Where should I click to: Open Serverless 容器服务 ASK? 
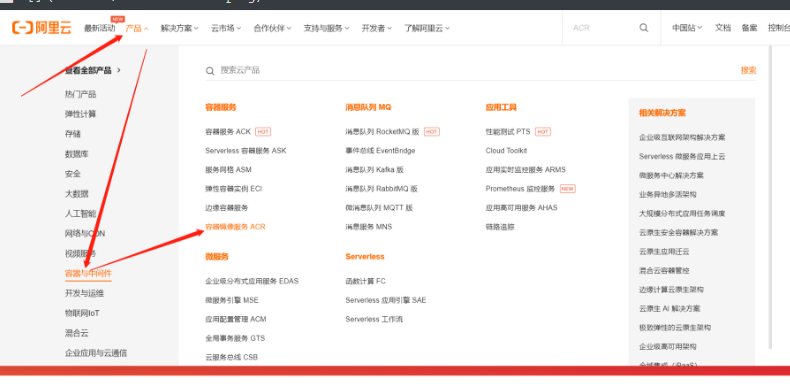pyautogui.click(x=245, y=151)
